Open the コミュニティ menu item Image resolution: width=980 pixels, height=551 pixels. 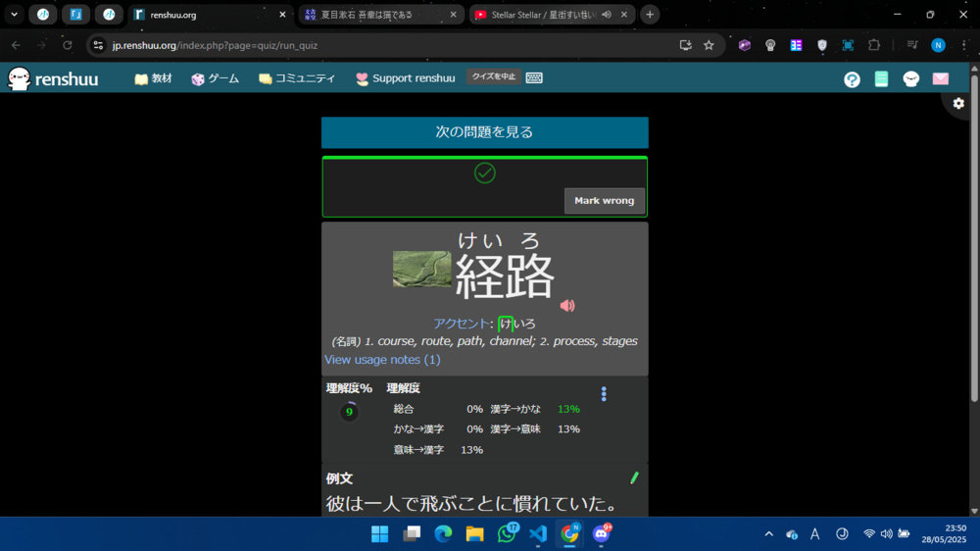pos(297,78)
